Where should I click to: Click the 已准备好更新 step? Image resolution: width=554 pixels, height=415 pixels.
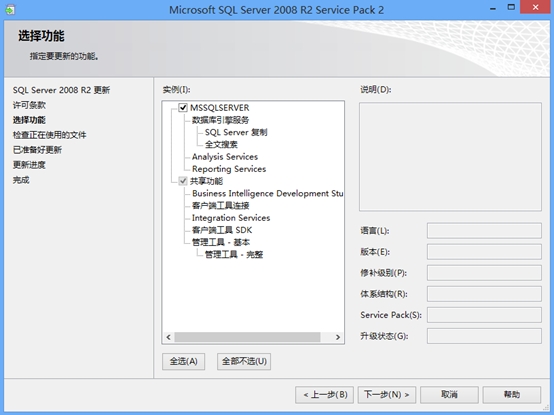click(x=37, y=150)
